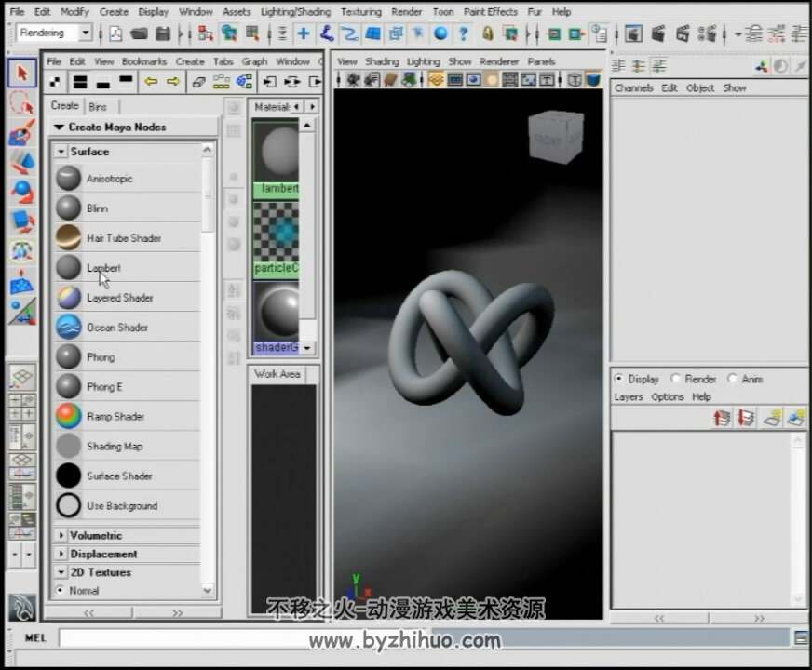Select the Work Area tab

[277, 373]
